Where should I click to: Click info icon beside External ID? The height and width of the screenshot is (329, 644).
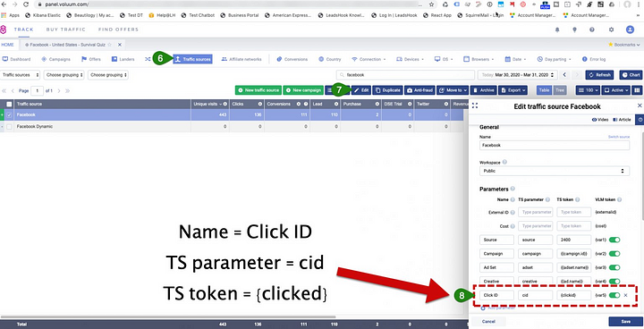pos(513,213)
